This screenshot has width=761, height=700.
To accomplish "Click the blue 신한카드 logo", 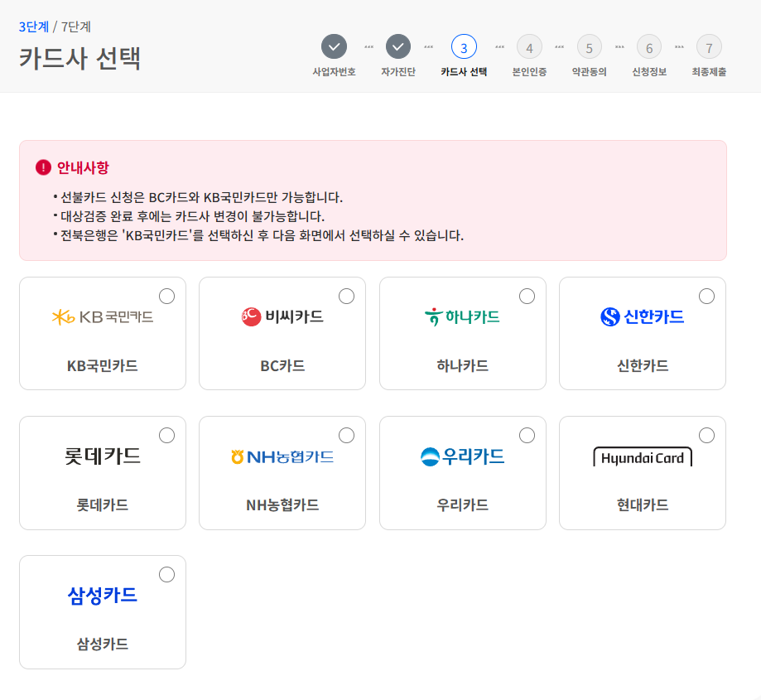I will (x=642, y=317).
